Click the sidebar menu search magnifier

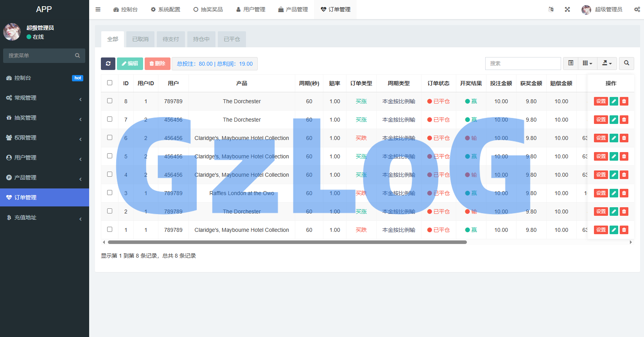(x=77, y=56)
